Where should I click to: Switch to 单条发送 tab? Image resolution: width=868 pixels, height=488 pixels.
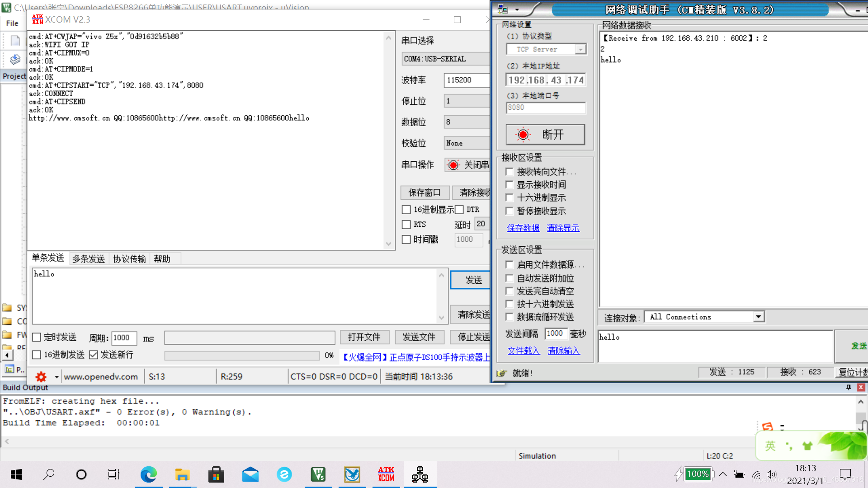(48, 258)
